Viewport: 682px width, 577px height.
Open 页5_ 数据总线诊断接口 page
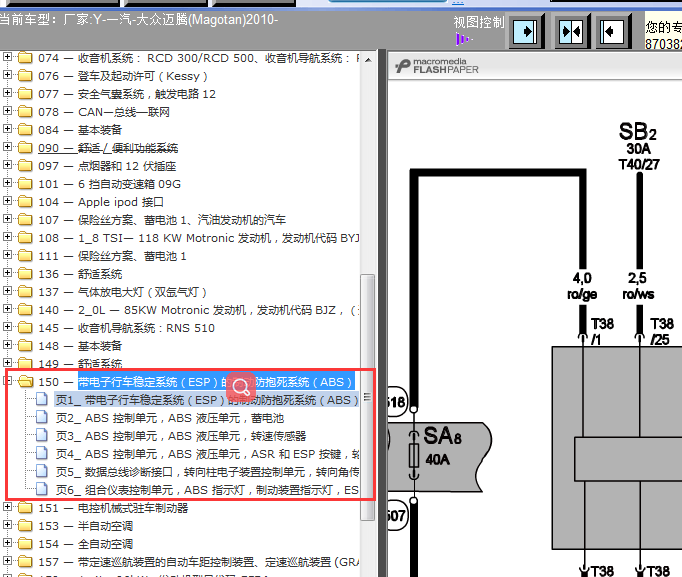pos(207,472)
